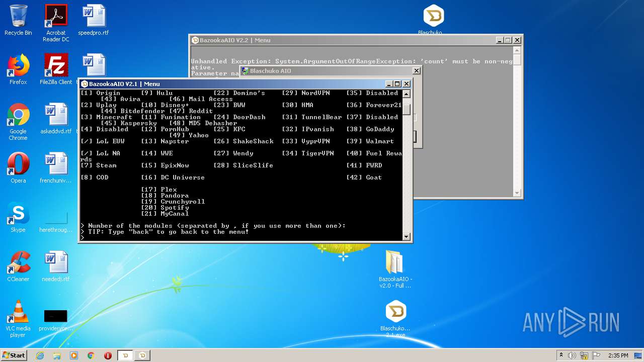Screen dimensions: 644x362
Task: Click the '[28] SliceSlife' module text
Action: (244, 165)
